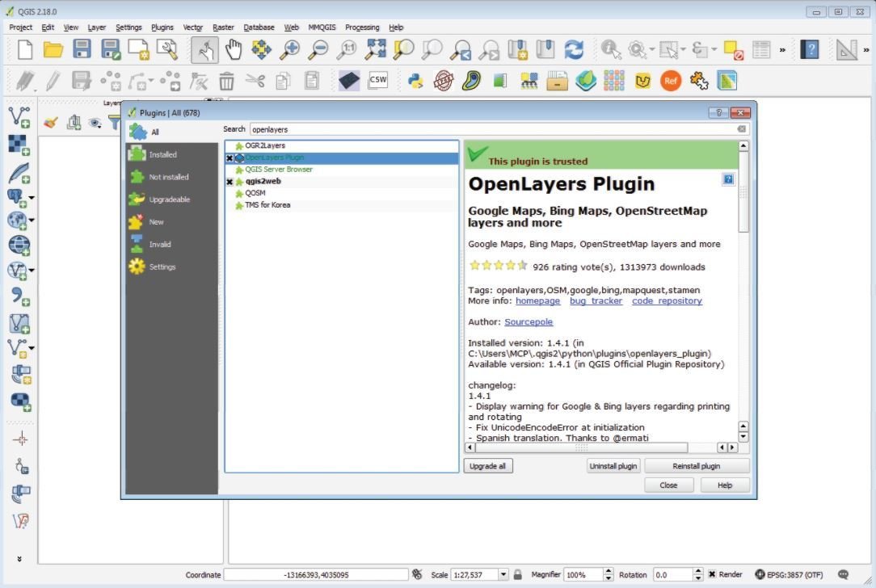Open the Sourcepole author link
The width and height of the screenshot is (876, 588).
[x=529, y=321]
